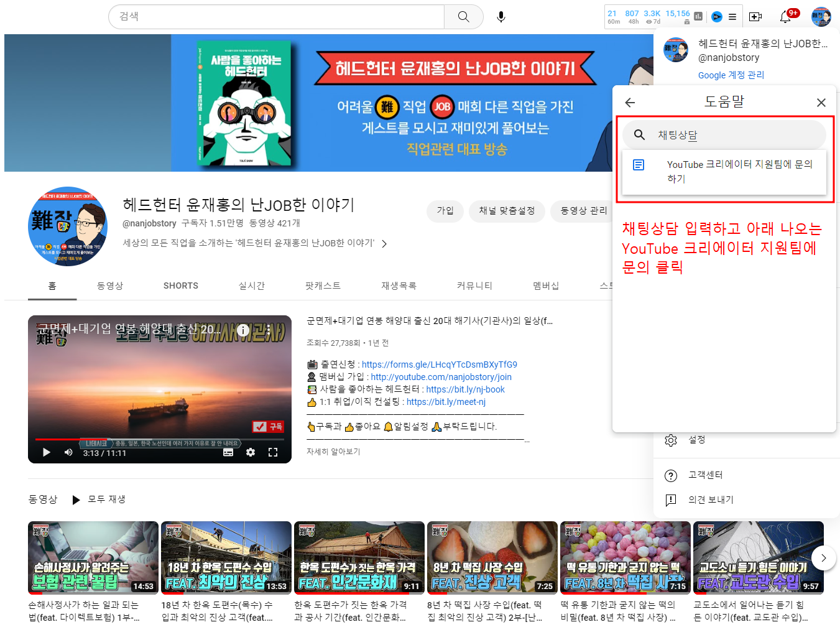The width and height of the screenshot is (840, 627).
Task: Open the 18년 차 한옥 도편수 수입 thumbnail
Action: pyautogui.click(x=226, y=557)
